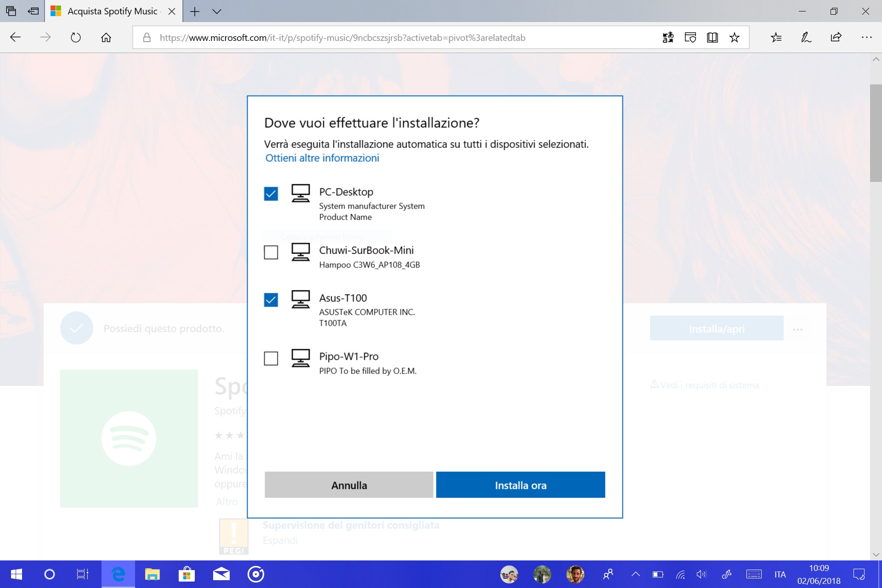
Task: Open Cortana from the taskbar
Action: [50, 574]
